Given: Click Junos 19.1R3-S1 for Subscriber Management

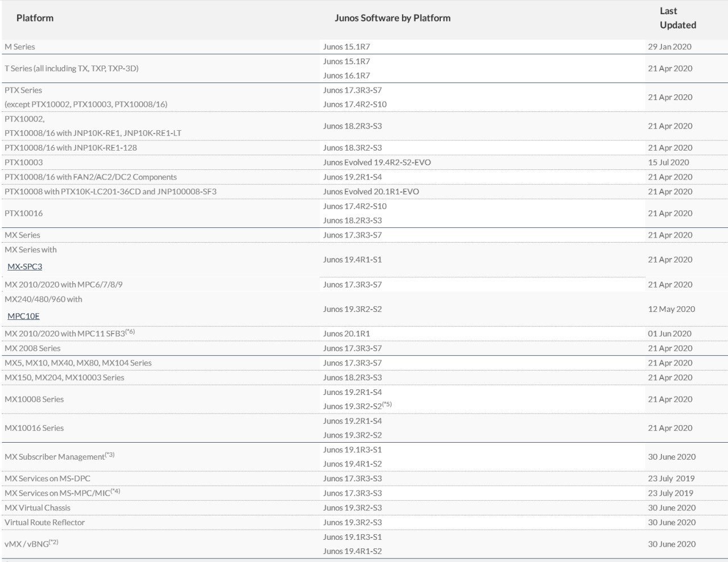Looking at the screenshot, I should coord(352,450).
